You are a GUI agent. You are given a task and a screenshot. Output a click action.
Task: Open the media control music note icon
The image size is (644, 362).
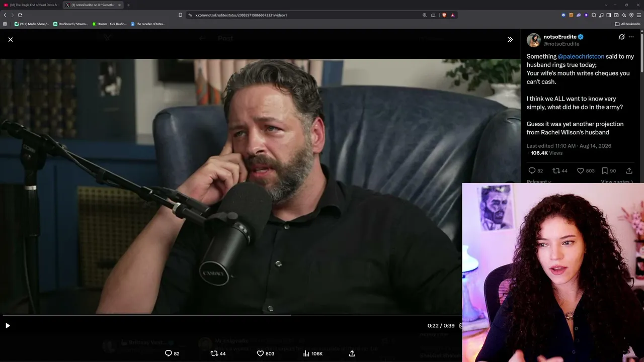[601, 15]
